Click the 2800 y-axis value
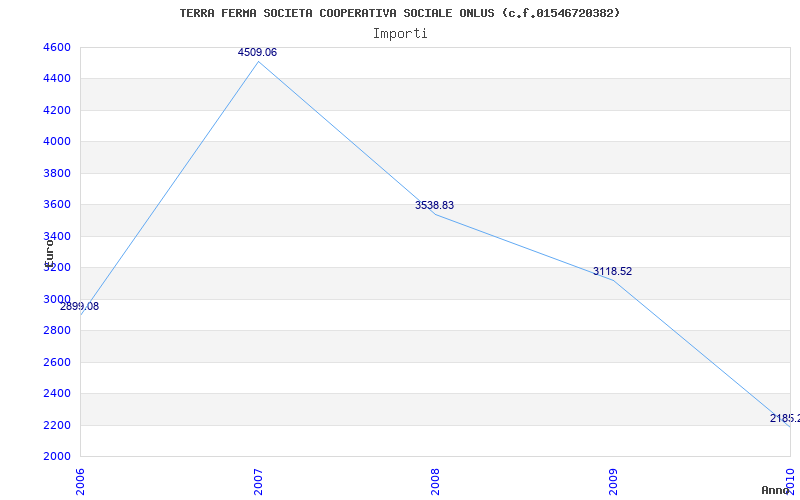 pos(55,331)
